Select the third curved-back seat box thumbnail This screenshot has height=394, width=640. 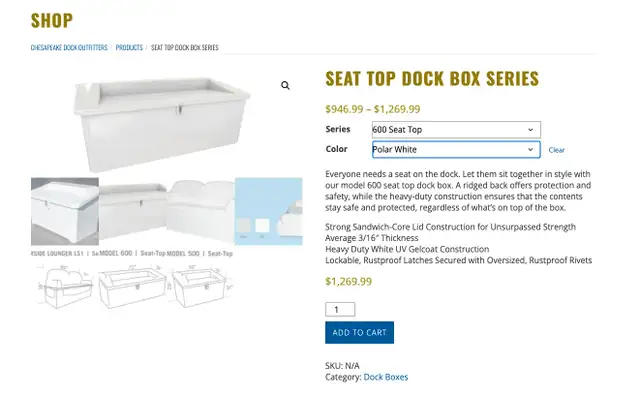pos(200,211)
